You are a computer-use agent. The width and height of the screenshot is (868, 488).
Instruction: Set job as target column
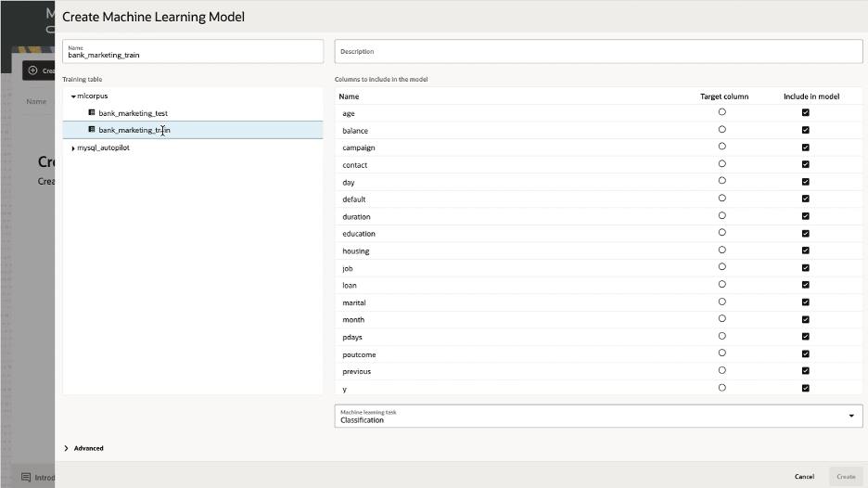pos(721,267)
